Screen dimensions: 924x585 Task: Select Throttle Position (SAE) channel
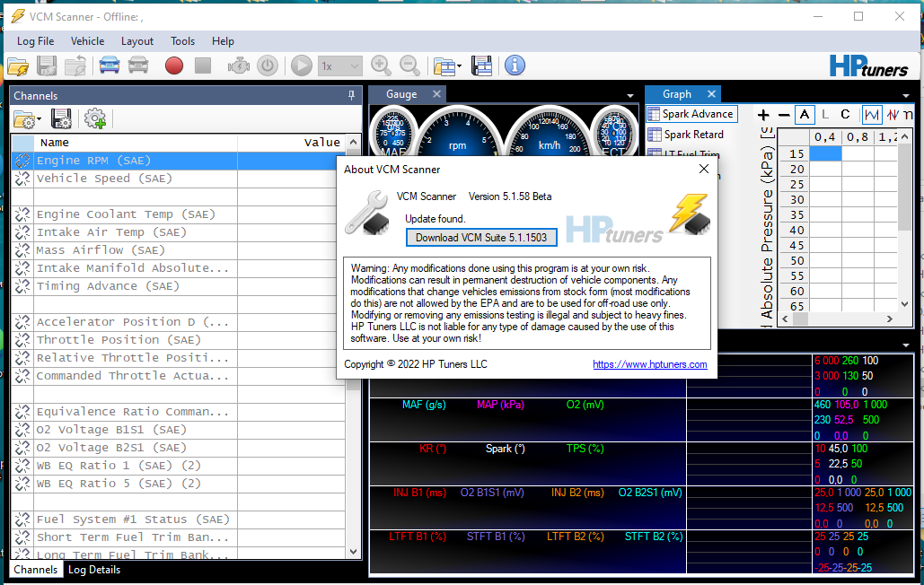(178, 339)
